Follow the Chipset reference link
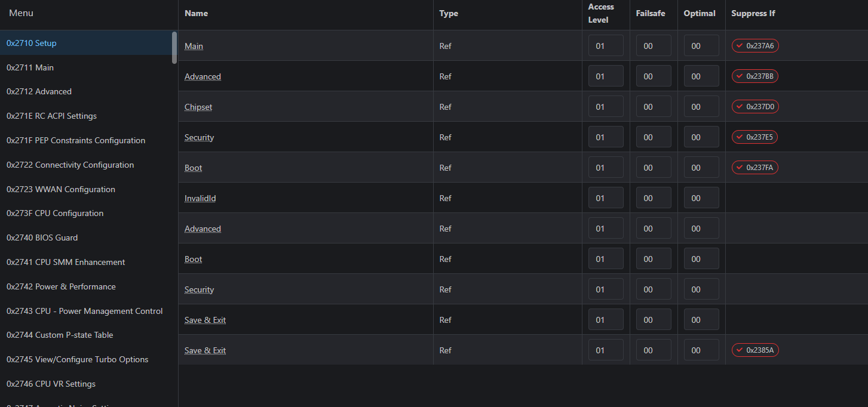This screenshot has height=407, width=868. coord(198,107)
